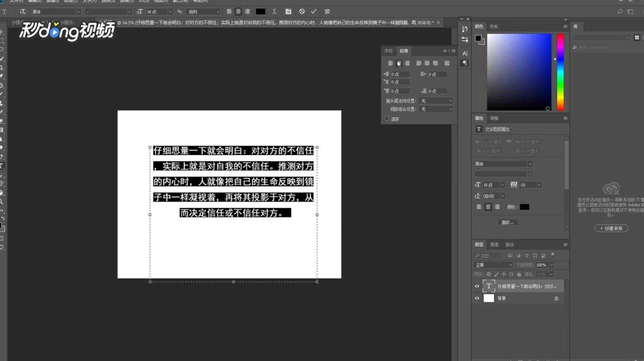Image resolution: width=644 pixels, height=361 pixels.
Task: Switch to the 字符 tab
Action: (x=388, y=51)
